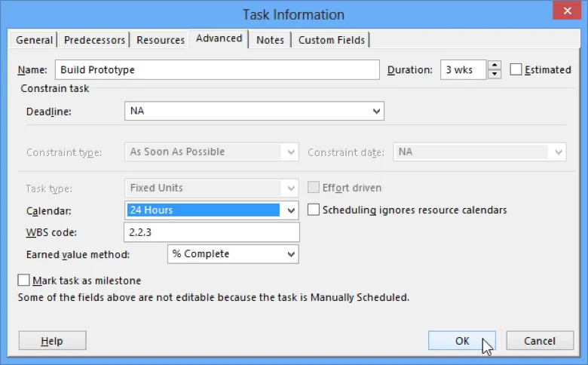The height and width of the screenshot is (365, 588).
Task: Decrease duration with the down spinner arrow
Action: pyautogui.click(x=495, y=75)
